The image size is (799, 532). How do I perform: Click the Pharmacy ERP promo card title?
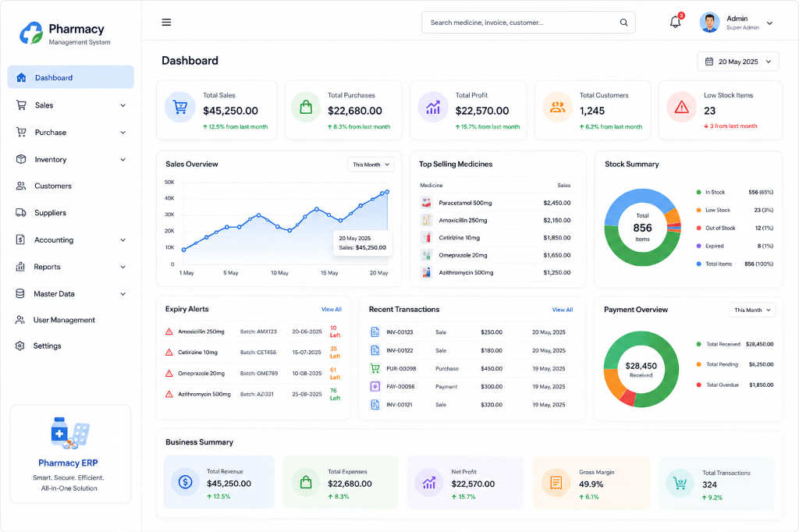coord(69,463)
